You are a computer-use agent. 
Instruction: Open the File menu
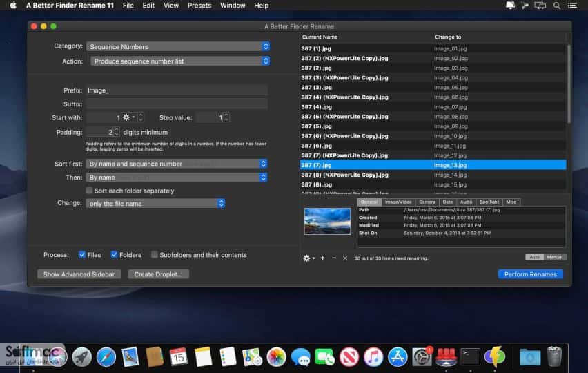pos(128,6)
